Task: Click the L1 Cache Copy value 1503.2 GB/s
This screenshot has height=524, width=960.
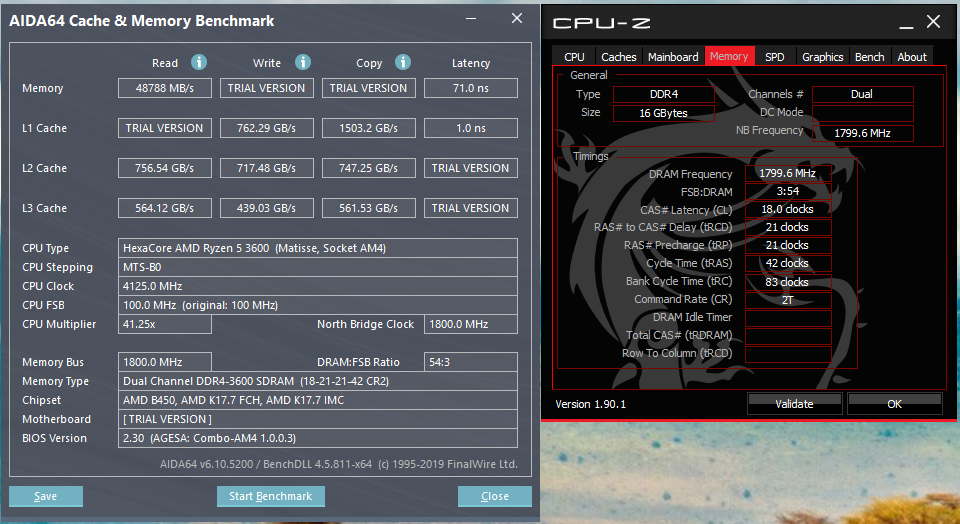Action: [369, 128]
